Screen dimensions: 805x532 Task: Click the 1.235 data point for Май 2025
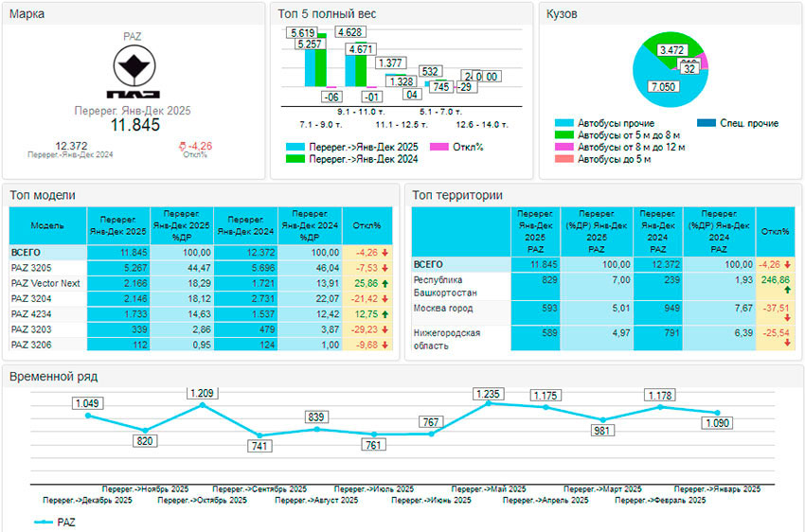[x=489, y=403]
